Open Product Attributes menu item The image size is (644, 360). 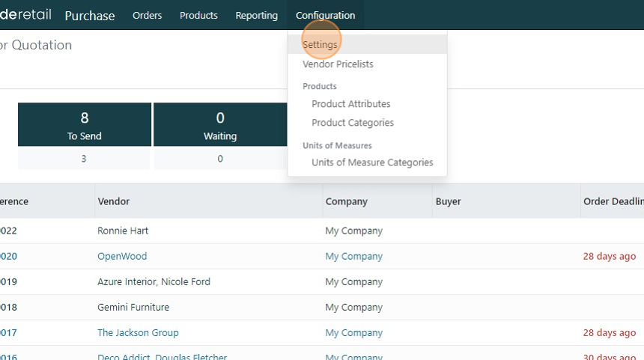(x=350, y=104)
